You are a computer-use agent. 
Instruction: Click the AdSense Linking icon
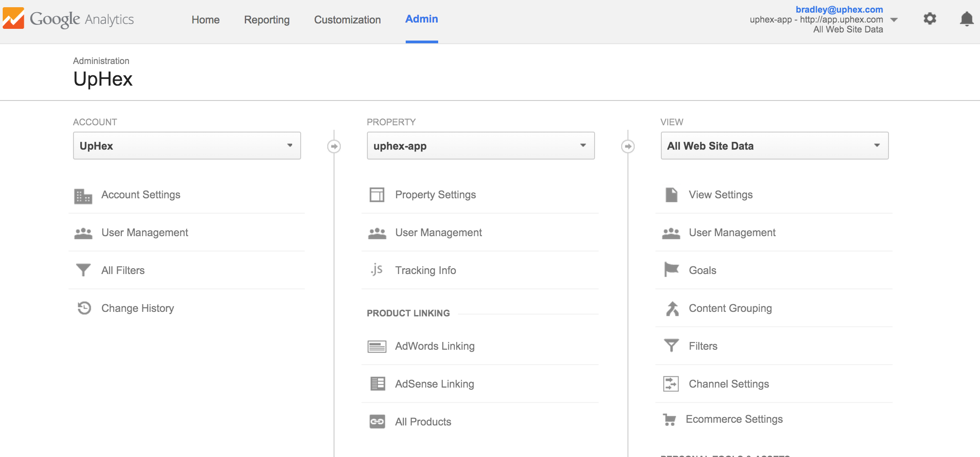coord(377,384)
